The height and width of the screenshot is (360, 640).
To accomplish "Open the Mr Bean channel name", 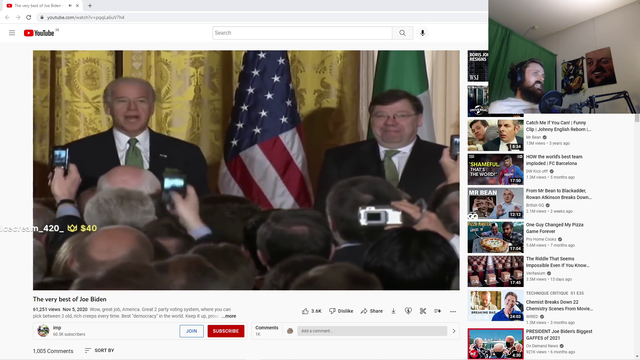I will (x=533, y=138).
